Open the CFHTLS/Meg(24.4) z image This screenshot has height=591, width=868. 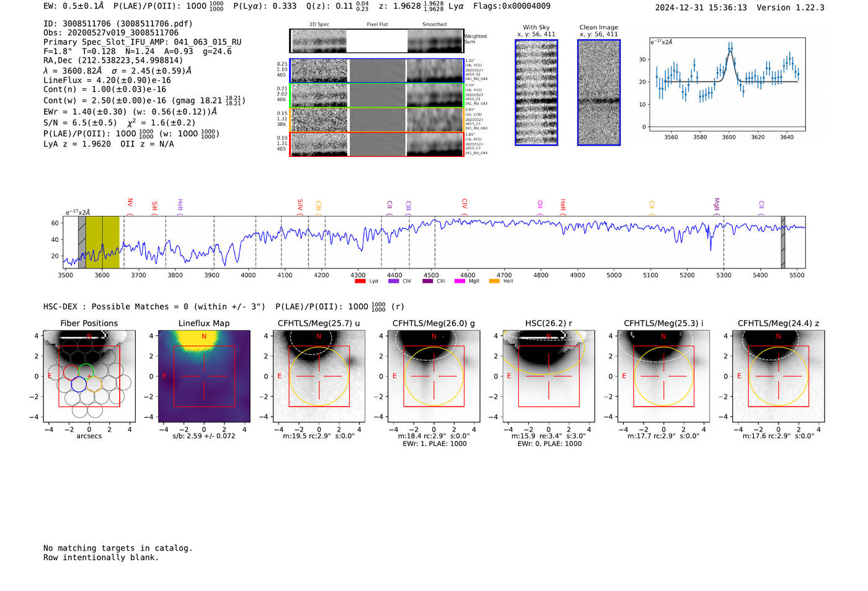click(779, 376)
